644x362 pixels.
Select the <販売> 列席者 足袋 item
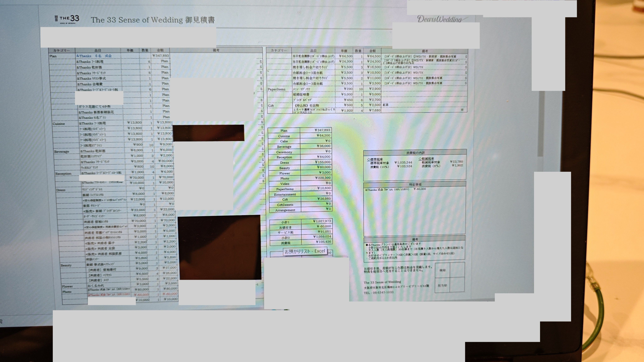100,249
